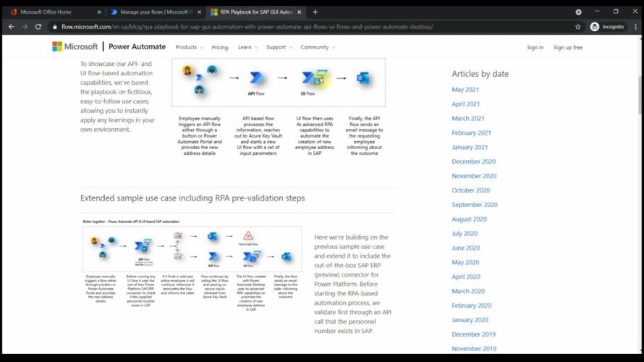This screenshot has height=362, width=644.
Task: Bookmark this page with the star icon
Action: (x=578, y=27)
